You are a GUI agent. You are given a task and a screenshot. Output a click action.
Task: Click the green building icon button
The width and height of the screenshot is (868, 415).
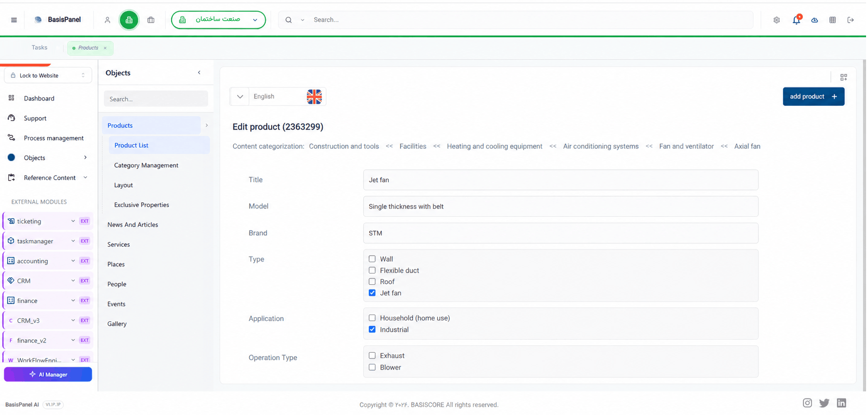(129, 20)
